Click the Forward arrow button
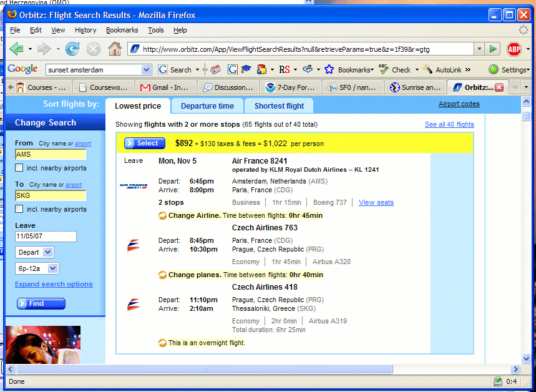The width and height of the screenshot is (536, 392). pos(44,49)
